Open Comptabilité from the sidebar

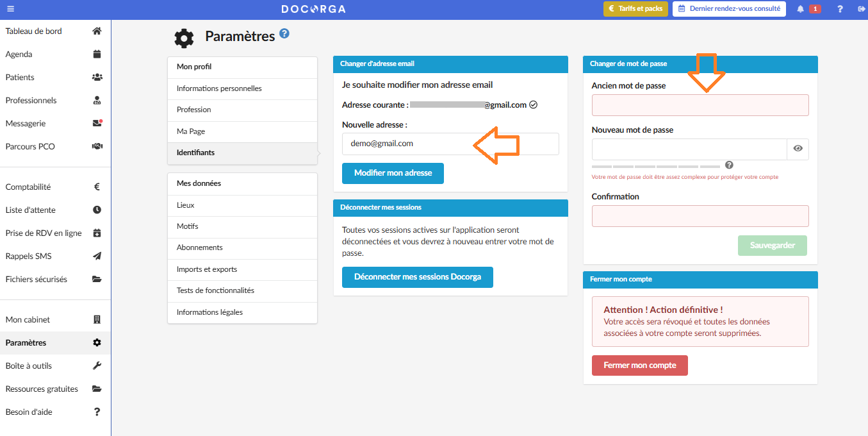point(28,187)
